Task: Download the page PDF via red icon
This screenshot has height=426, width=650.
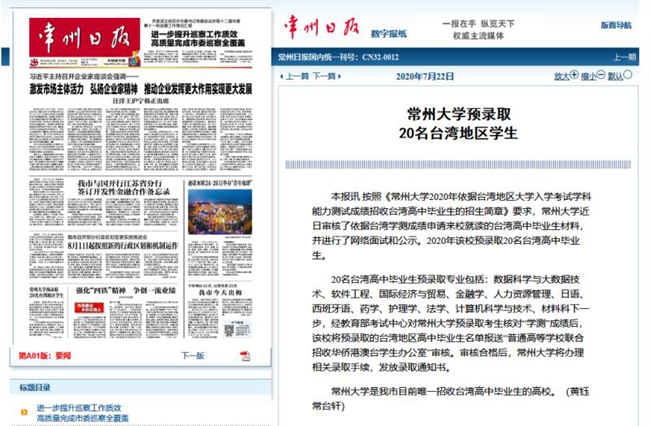Action: pyautogui.click(x=245, y=355)
